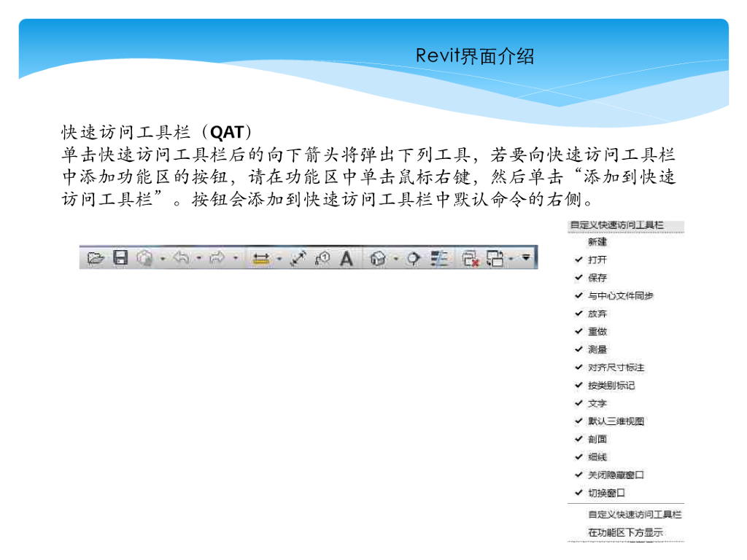Select the Tag by Category icon
The width and height of the screenshot is (747, 560).
(x=322, y=258)
